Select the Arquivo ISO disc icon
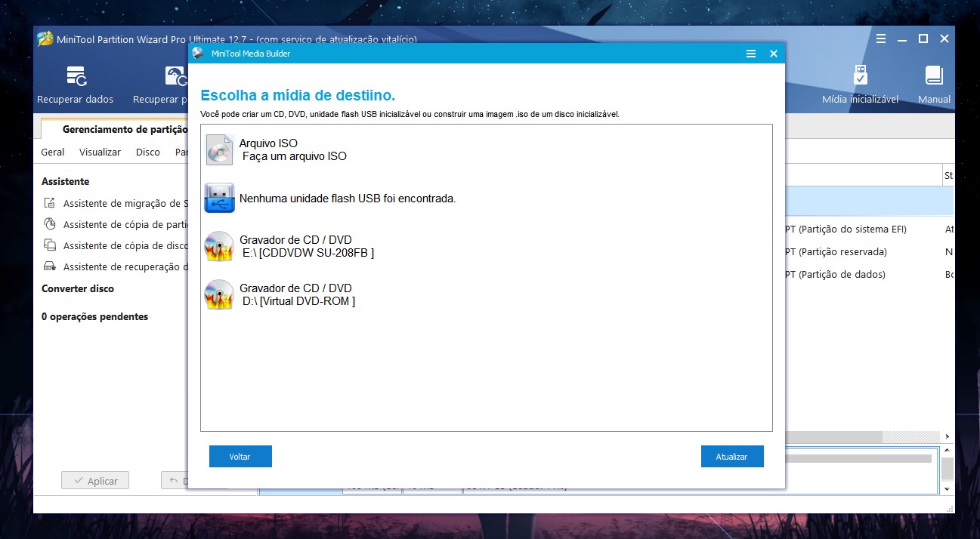Image resolution: width=980 pixels, height=539 pixels. tap(219, 150)
